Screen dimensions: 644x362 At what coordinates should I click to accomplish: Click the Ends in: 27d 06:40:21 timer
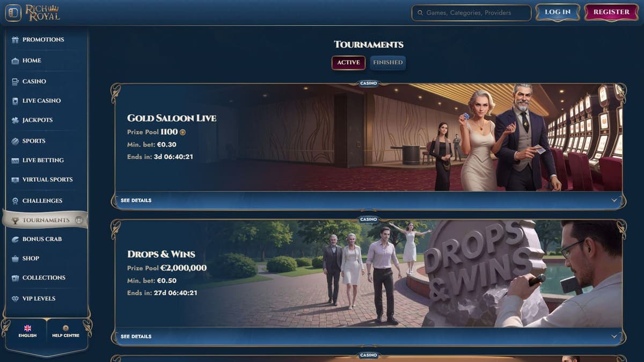coord(162,293)
